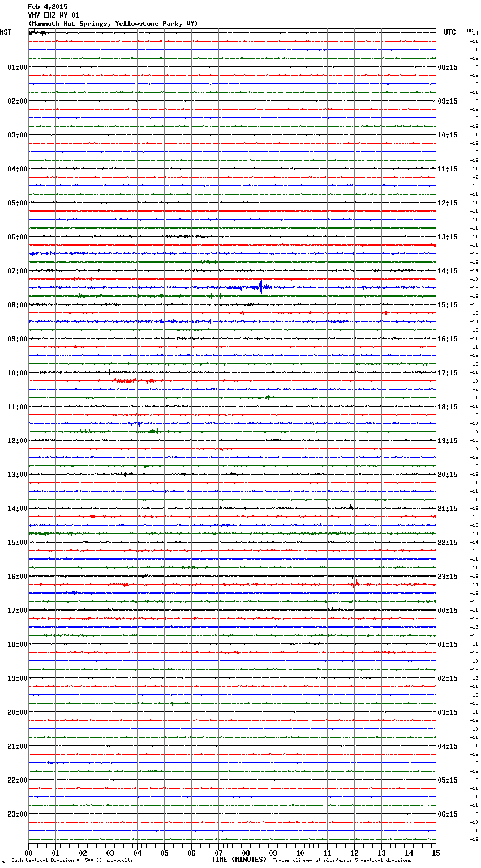Click the '19:15' UTC time label
Viewport: 481px width, 868px height.
448,441
